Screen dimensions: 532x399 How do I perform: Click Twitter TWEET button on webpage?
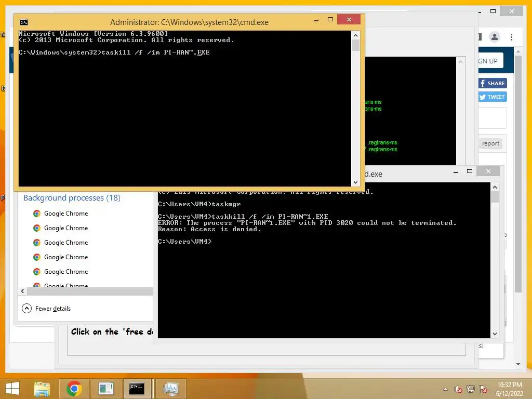click(x=493, y=97)
